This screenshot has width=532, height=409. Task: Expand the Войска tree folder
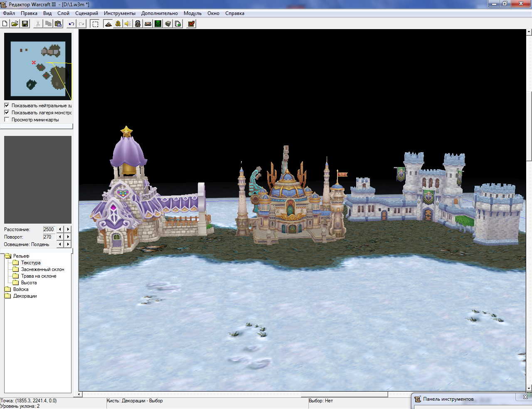click(8, 289)
